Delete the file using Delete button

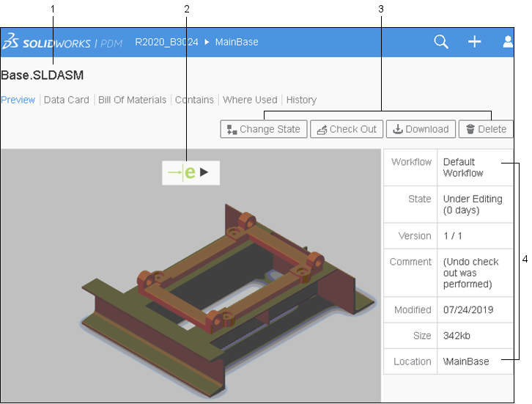tap(485, 129)
